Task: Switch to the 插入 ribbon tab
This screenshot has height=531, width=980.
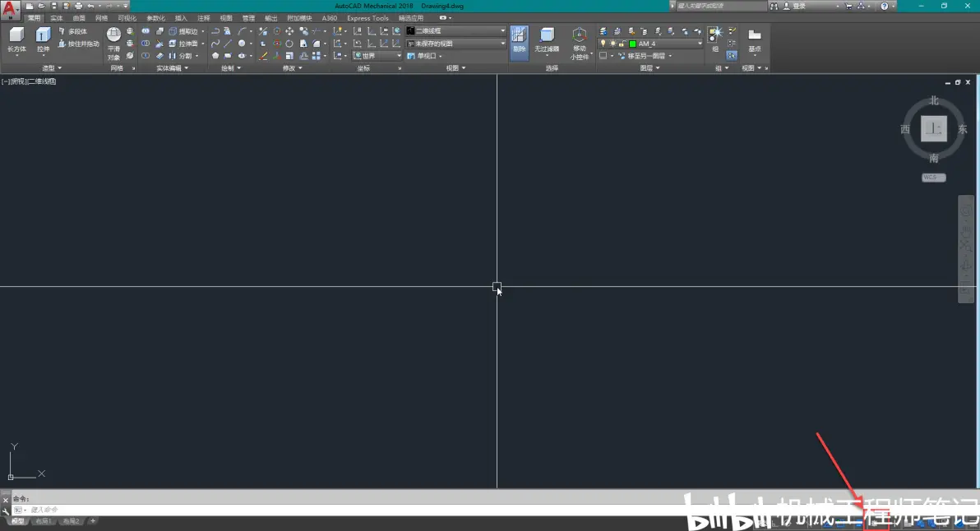Action: (181, 18)
